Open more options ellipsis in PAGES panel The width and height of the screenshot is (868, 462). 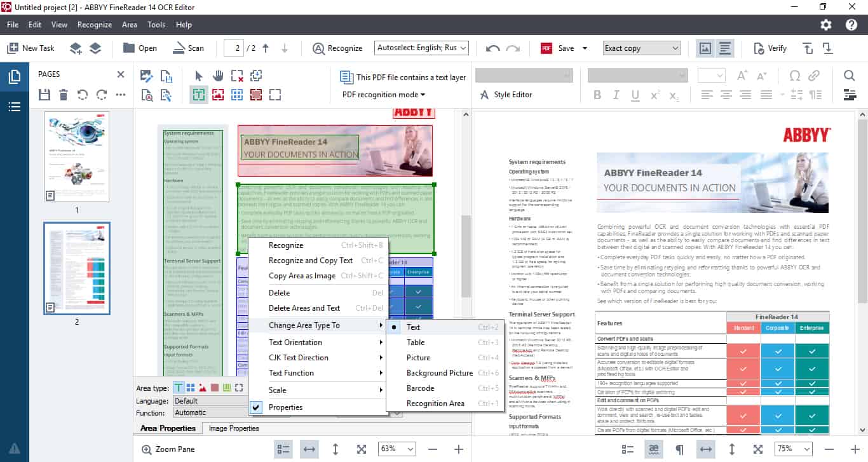click(121, 95)
